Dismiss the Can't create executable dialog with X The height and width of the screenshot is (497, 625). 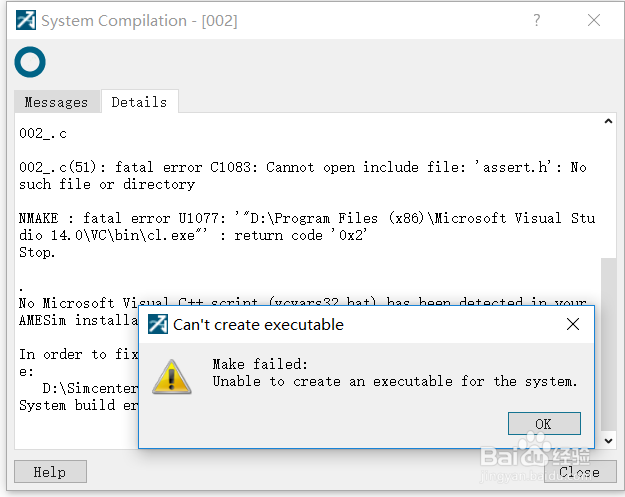click(x=573, y=324)
